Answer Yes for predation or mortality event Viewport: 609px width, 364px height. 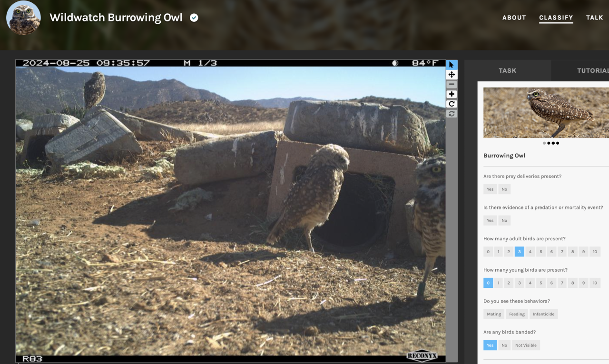click(490, 220)
